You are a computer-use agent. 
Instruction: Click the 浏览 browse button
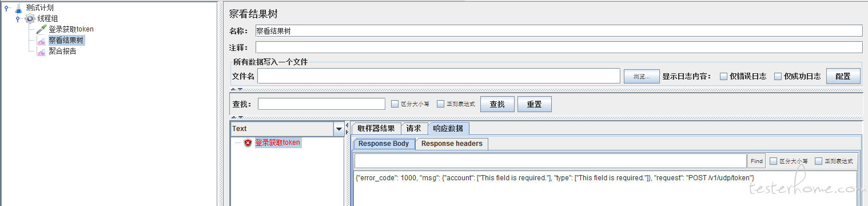641,76
